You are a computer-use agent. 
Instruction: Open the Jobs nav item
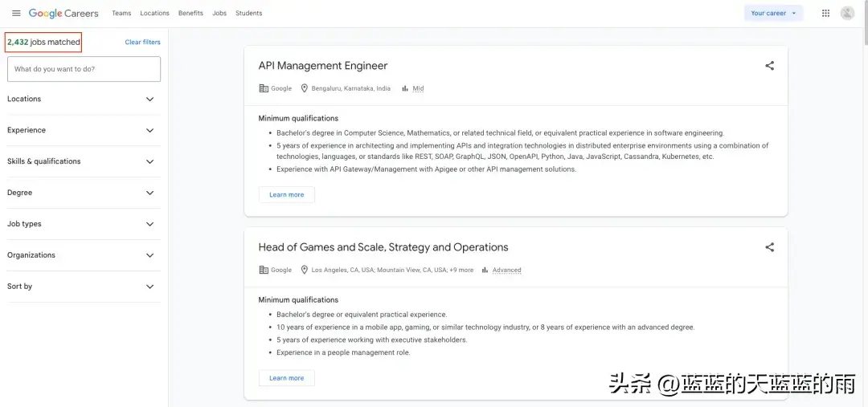[x=219, y=14]
